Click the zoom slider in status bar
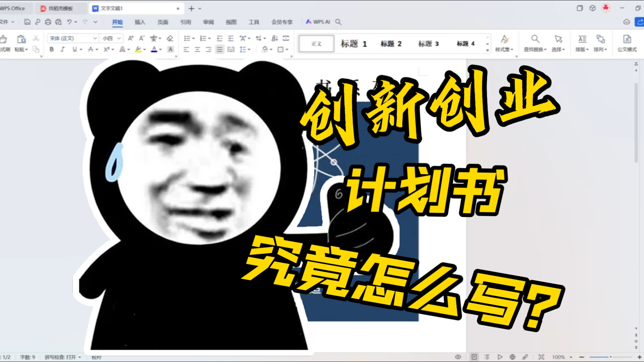This screenshot has width=644, height=362. [x=611, y=357]
